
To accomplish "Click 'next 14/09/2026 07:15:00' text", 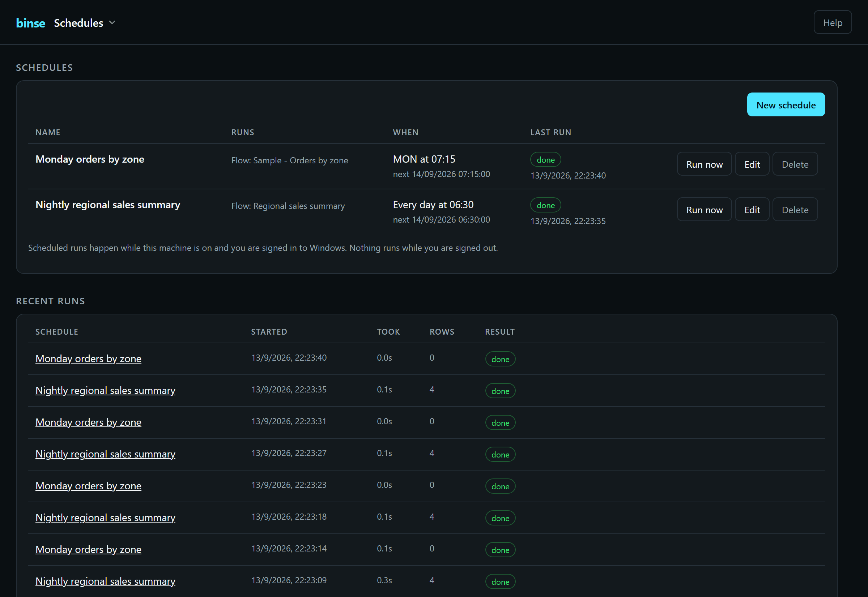I will tap(441, 174).
